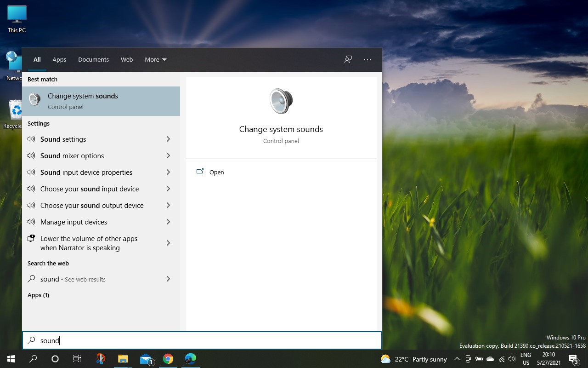Select Recycle Bin desktop icon

pyautogui.click(x=14, y=115)
